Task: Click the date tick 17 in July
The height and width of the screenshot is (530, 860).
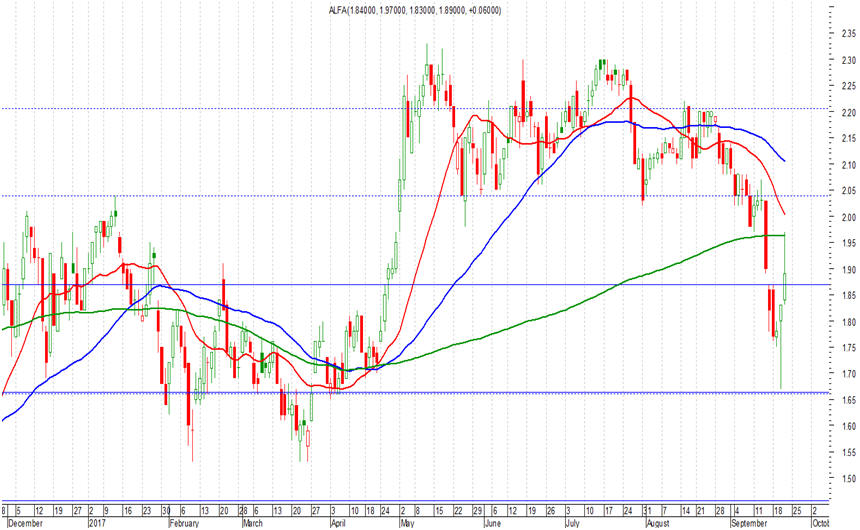Action: point(608,511)
